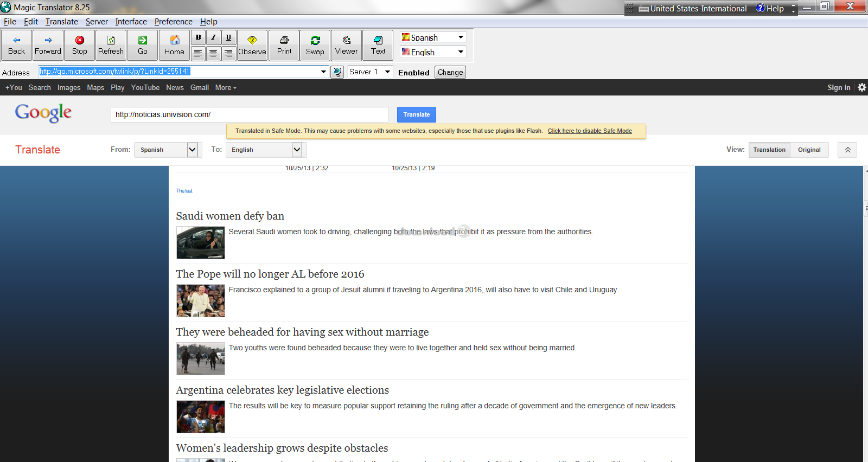Click the blue Translate button

coord(417,114)
